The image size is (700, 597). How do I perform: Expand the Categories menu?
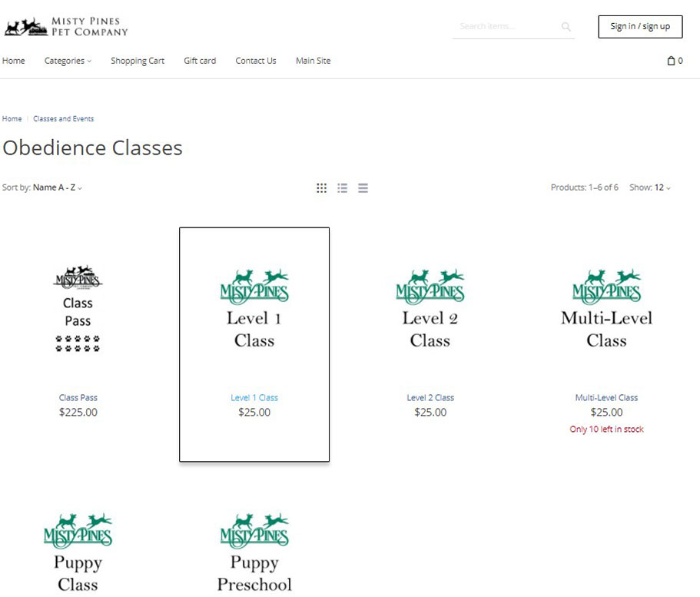[x=68, y=61]
